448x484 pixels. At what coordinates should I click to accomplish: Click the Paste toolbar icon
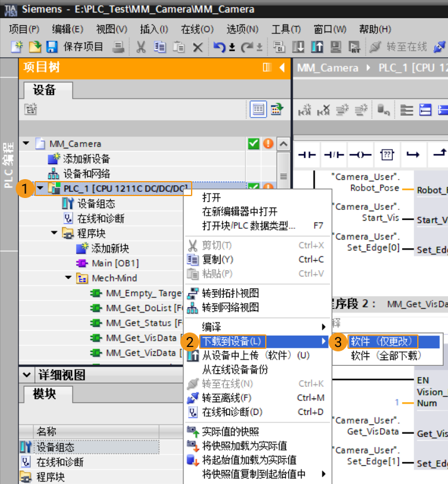coord(178,47)
